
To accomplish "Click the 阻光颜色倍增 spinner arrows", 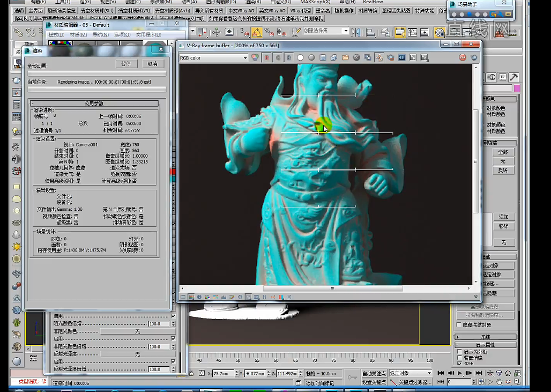I will 173,324.
